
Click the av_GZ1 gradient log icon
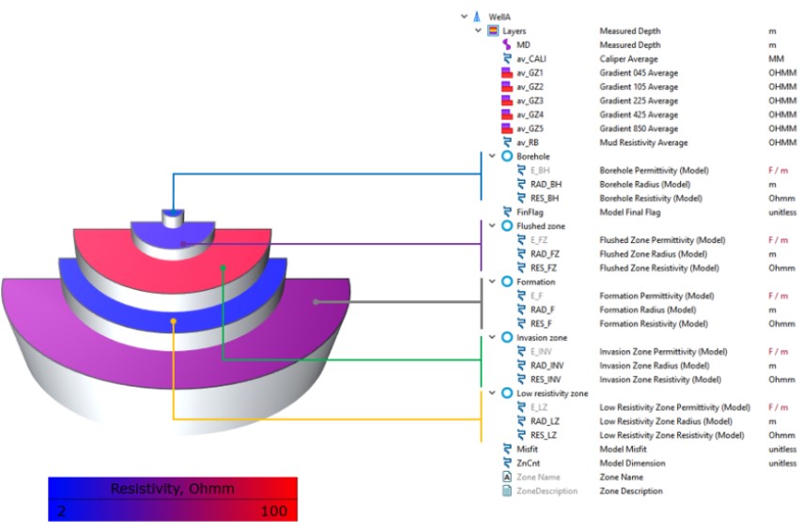[x=507, y=73]
